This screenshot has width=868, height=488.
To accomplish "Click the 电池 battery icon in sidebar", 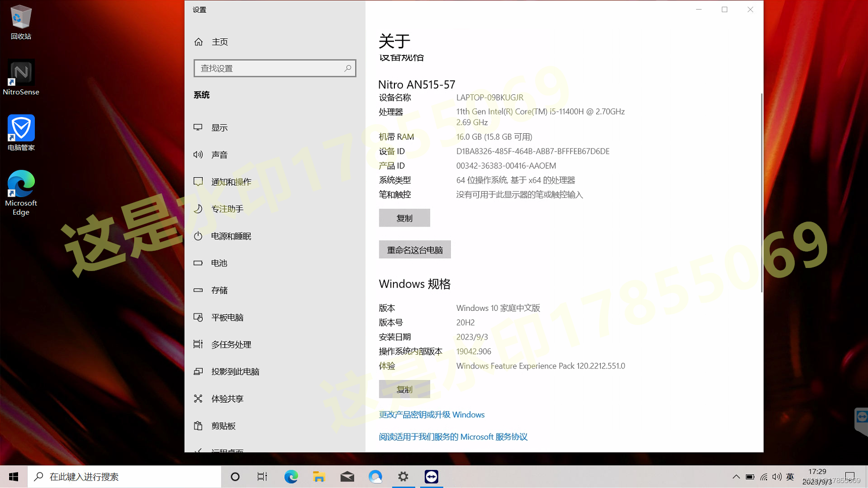I will tap(198, 263).
